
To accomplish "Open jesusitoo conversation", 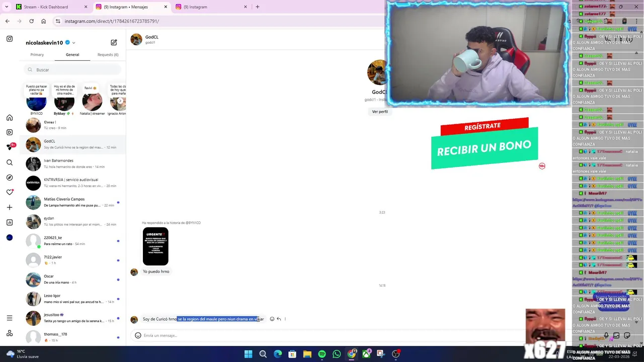I will click(72, 318).
